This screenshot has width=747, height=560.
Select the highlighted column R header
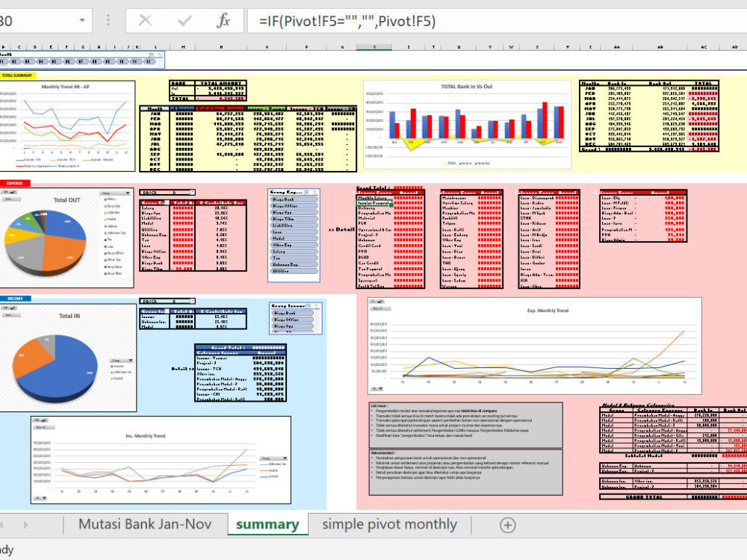(x=374, y=47)
